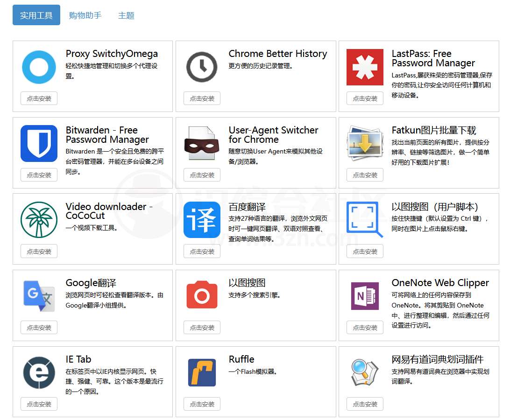The image size is (510, 420).
Task: Click the Video downloader CoCoCut palm tree icon
Action: coord(39,220)
